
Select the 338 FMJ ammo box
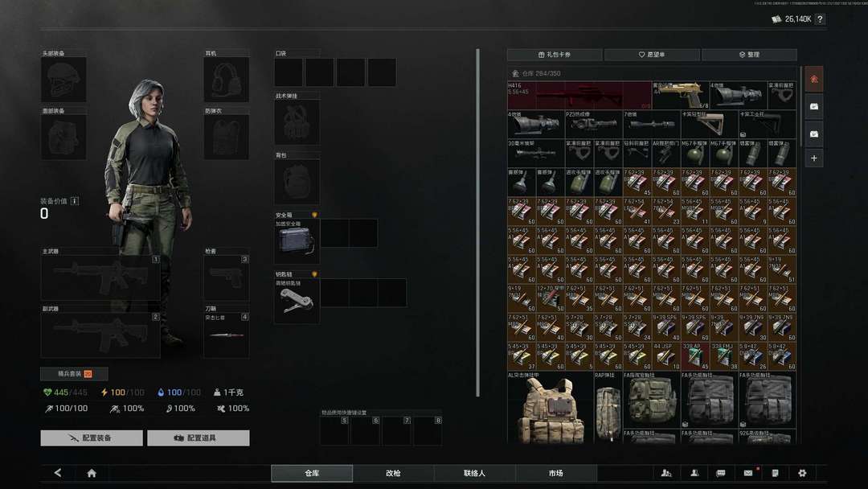click(724, 355)
